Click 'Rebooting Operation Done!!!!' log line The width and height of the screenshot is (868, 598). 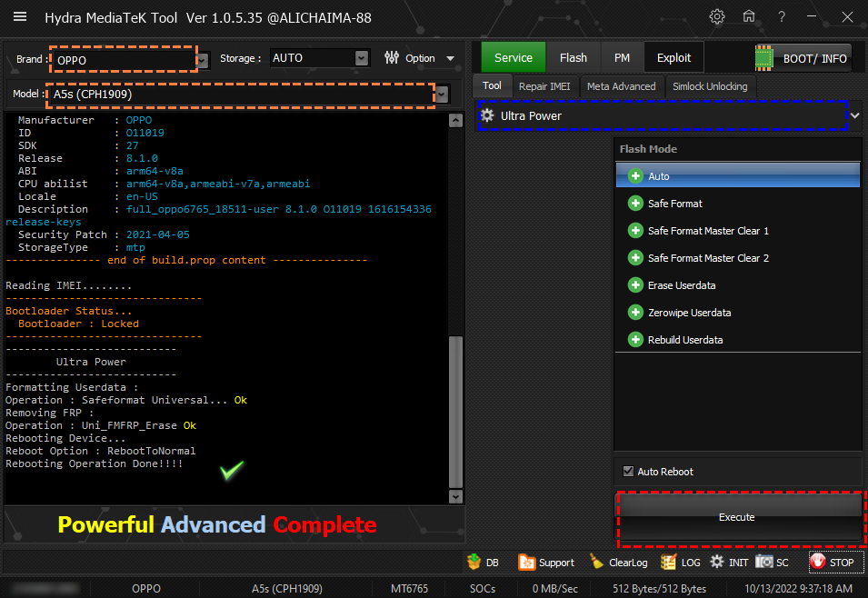tap(95, 463)
